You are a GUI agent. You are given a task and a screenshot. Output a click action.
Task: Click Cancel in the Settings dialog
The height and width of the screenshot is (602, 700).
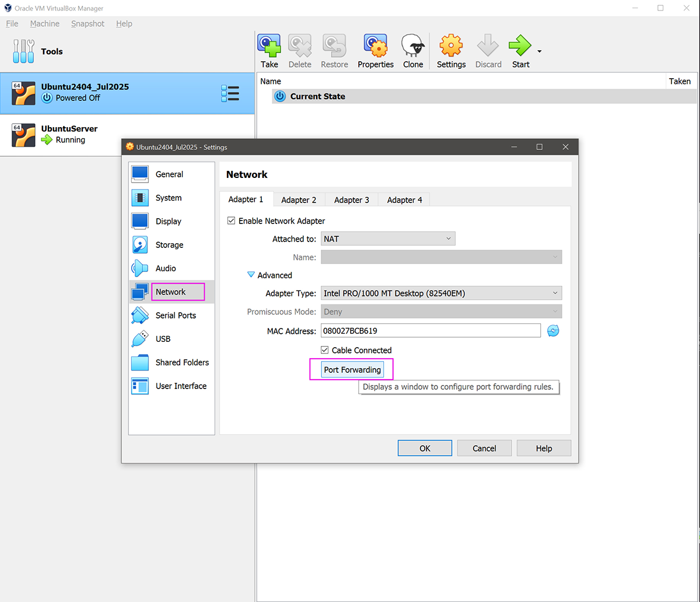click(x=484, y=448)
